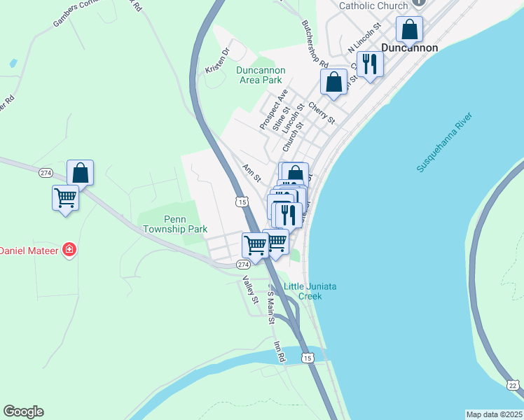
Task: Click the Penn Township Park label
Action: point(175,224)
